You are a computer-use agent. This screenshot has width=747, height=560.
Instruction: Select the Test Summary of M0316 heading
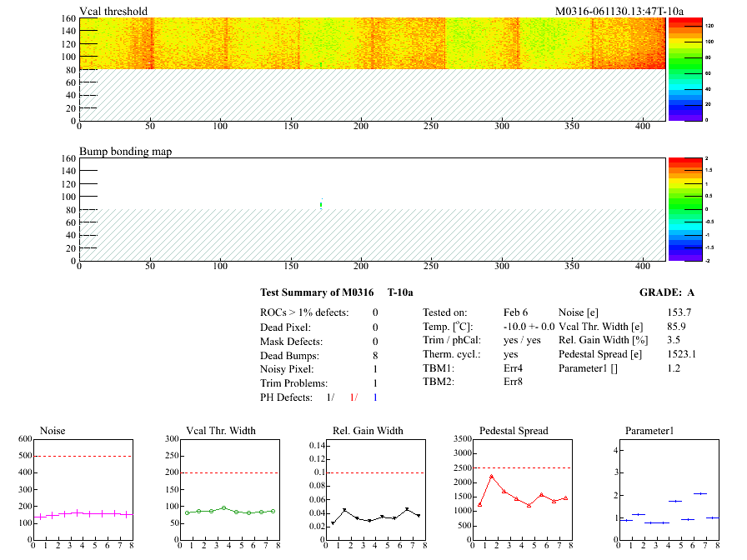click(316, 292)
